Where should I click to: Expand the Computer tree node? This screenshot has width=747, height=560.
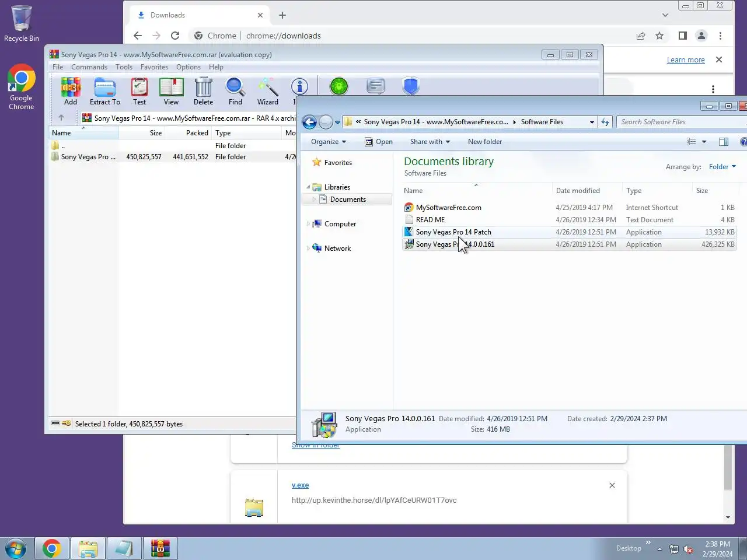[309, 224]
